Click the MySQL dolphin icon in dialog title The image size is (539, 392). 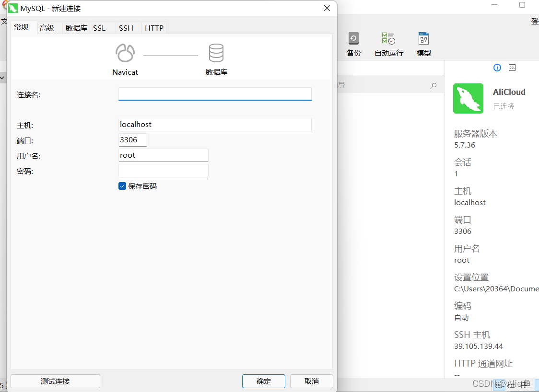pos(13,8)
